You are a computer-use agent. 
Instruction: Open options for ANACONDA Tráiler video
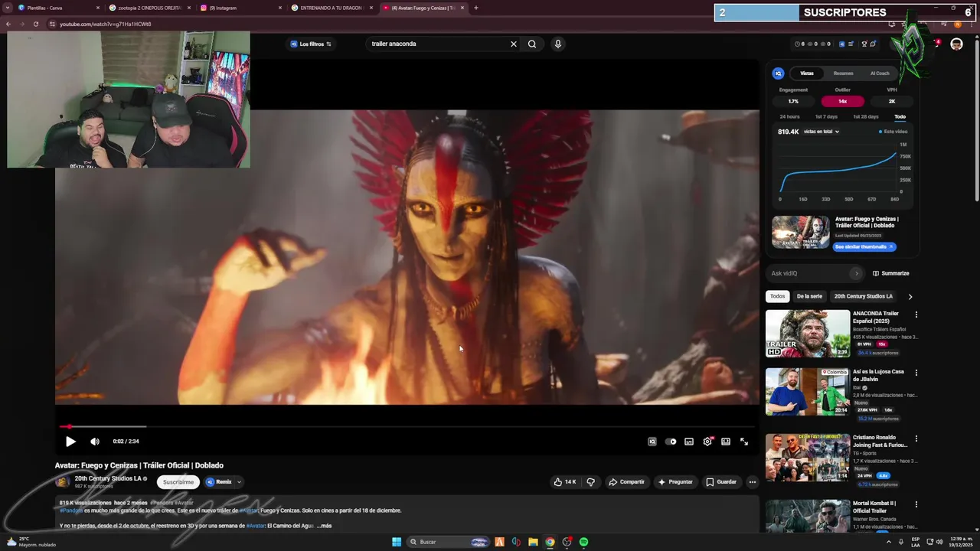916,315
